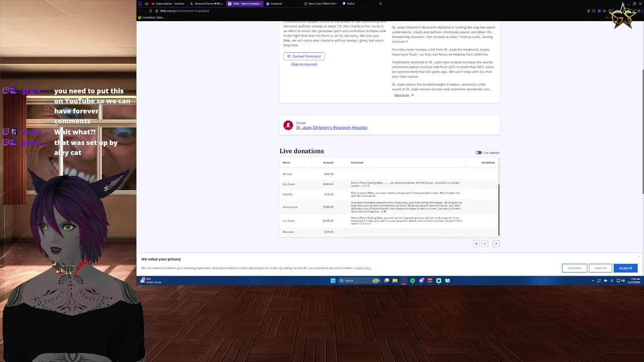
Task: Open a new browser tab
Action: pos(380,4)
